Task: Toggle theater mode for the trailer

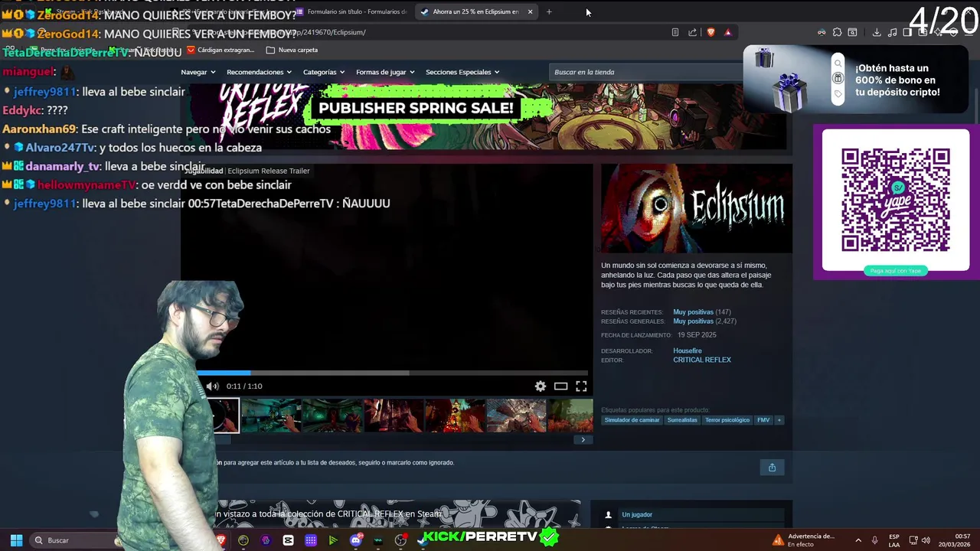Action: coord(560,386)
